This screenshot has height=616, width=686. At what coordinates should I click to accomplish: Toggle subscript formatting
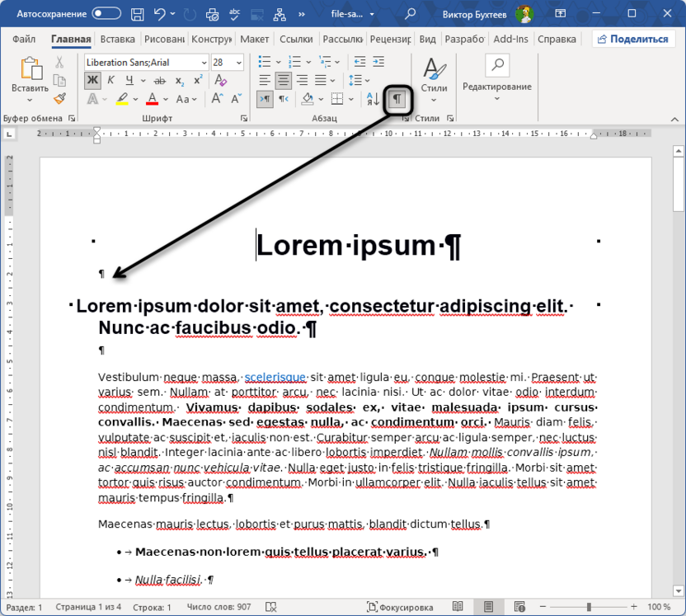point(180,81)
